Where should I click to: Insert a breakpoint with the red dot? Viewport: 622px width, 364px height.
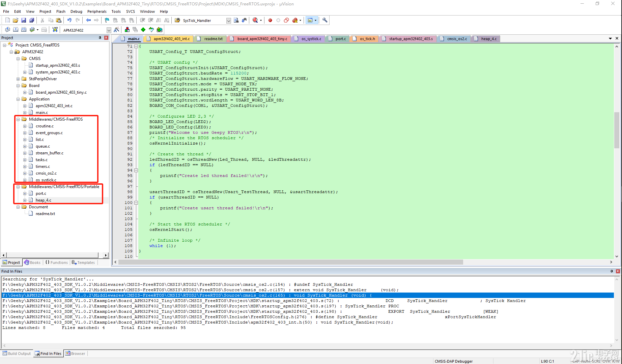pyautogui.click(x=270, y=20)
